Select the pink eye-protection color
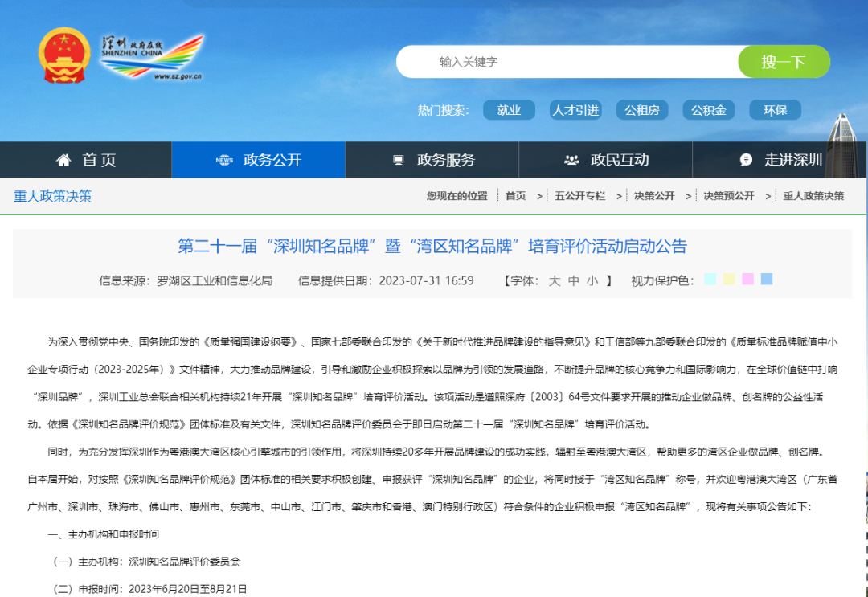The width and height of the screenshot is (868, 597). 747,280
